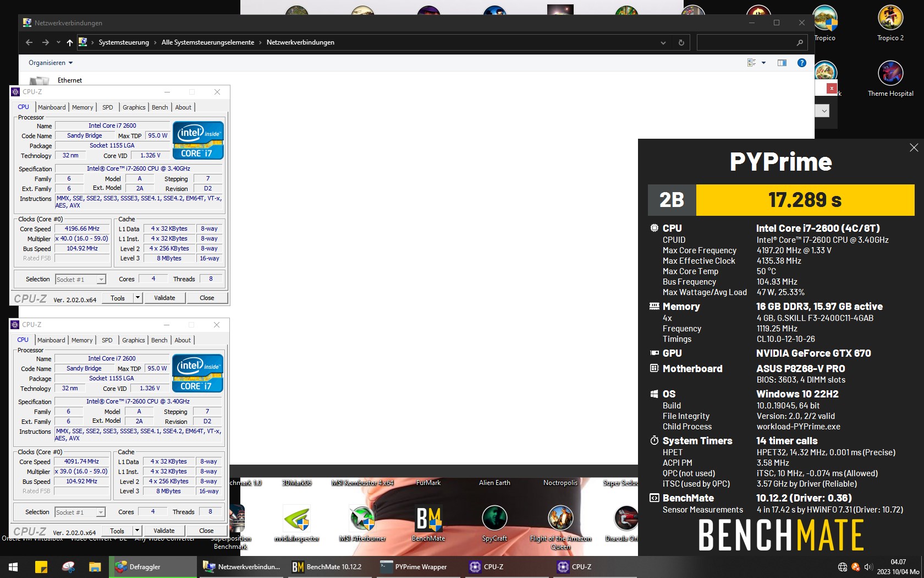
Task: Open Sticky Notes in the taskbar
Action: 41,566
